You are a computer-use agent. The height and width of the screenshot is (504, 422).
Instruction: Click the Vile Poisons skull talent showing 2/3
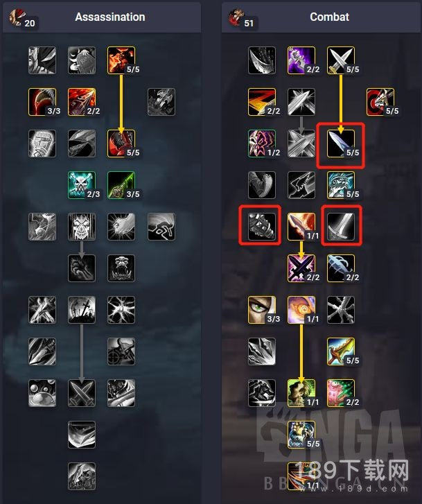click(82, 185)
